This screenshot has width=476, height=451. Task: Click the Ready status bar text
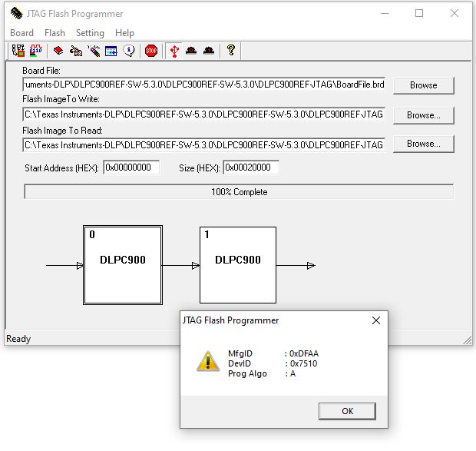click(x=18, y=339)
